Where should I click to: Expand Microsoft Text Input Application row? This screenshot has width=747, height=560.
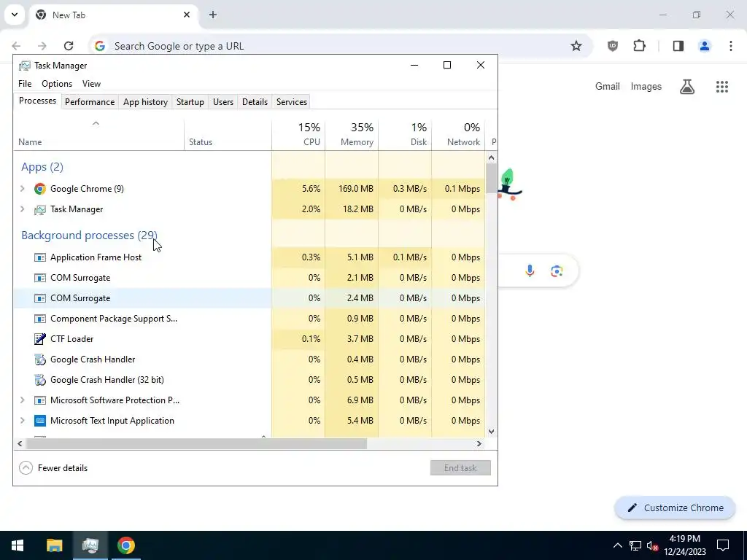(22, 421)
